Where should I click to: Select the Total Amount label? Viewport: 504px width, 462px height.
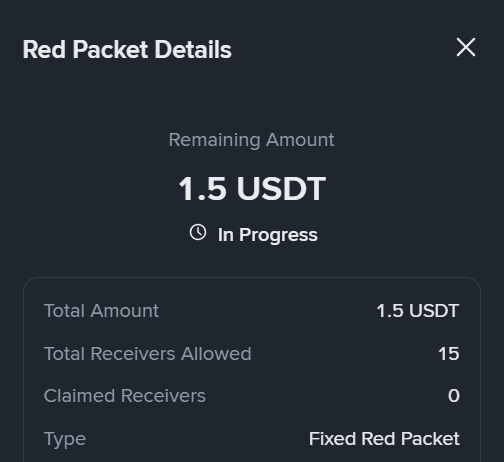(101, 311)
